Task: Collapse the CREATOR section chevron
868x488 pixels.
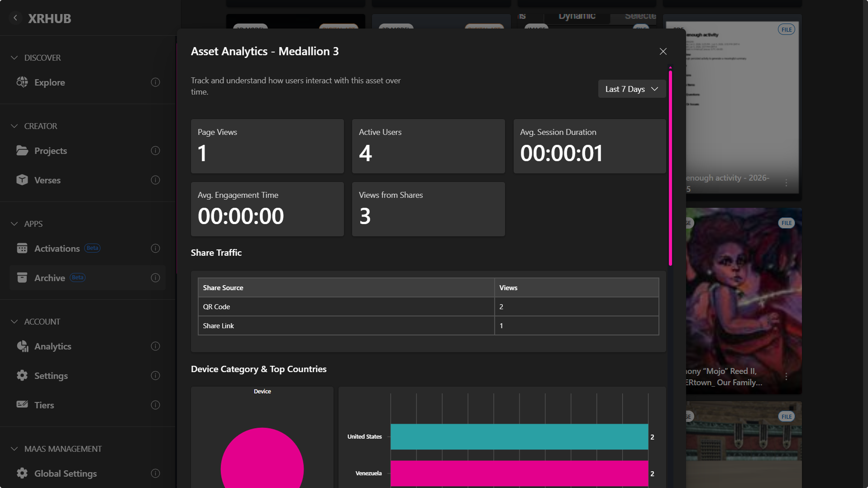Action: (14, 126)
